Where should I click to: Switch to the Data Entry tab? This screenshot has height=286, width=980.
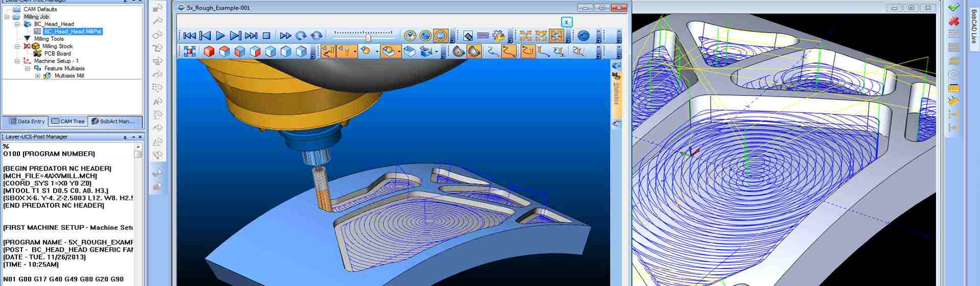(26, 122)
